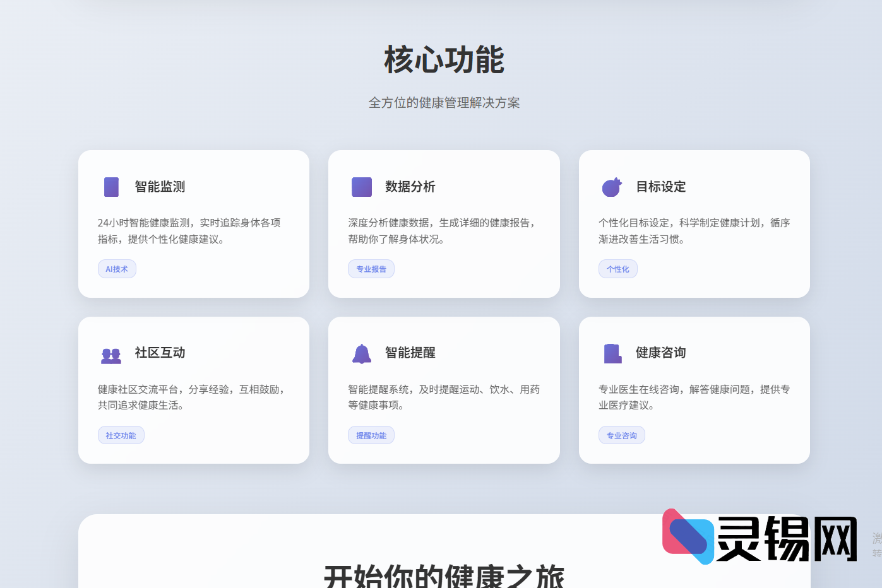The height and width of the screenshot is (588, 882).
Task: Select the 专业报告 tag
Action: tap(371, 269)
